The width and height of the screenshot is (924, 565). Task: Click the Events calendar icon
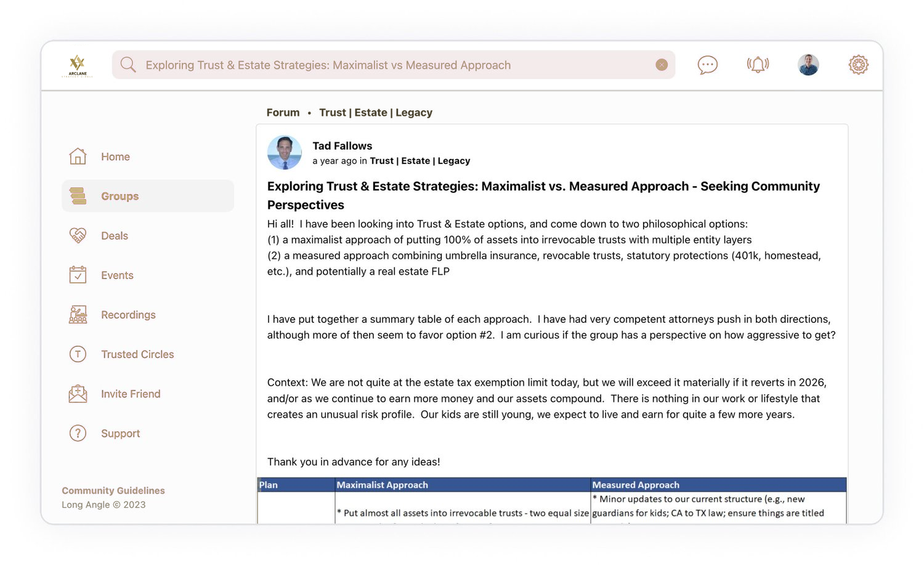click(78, 275)
